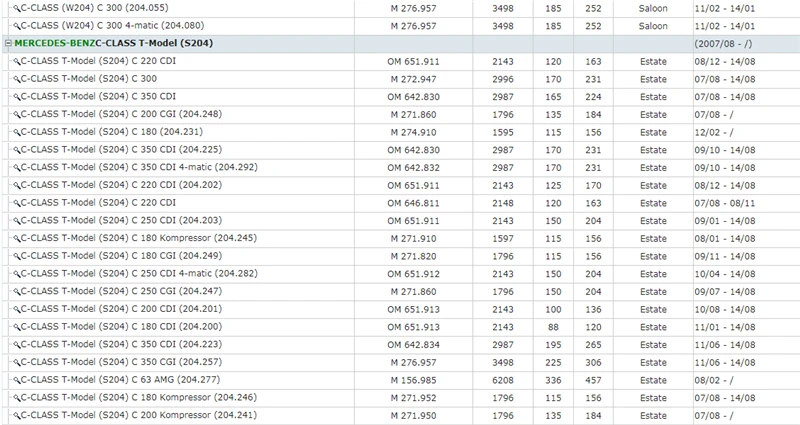Click magnifier for C 350 CDI 4-matic (204.292)
The width and height of the screenshot is (800, 425).
17,168
